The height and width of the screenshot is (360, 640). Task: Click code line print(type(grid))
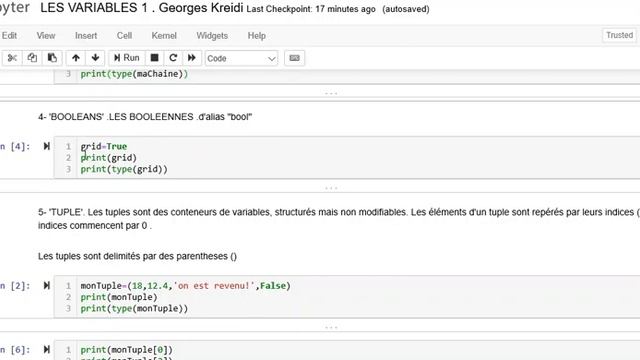[124, 169]
